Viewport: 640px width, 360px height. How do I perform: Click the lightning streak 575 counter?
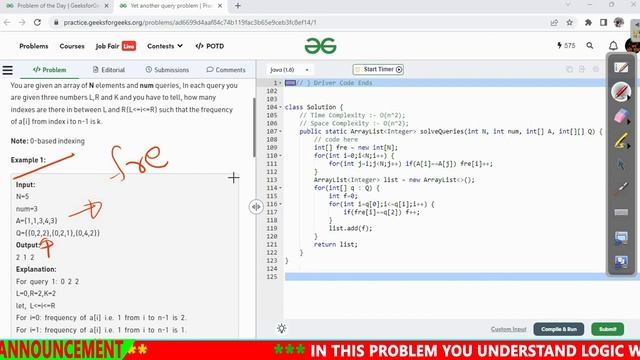[566, 46]
